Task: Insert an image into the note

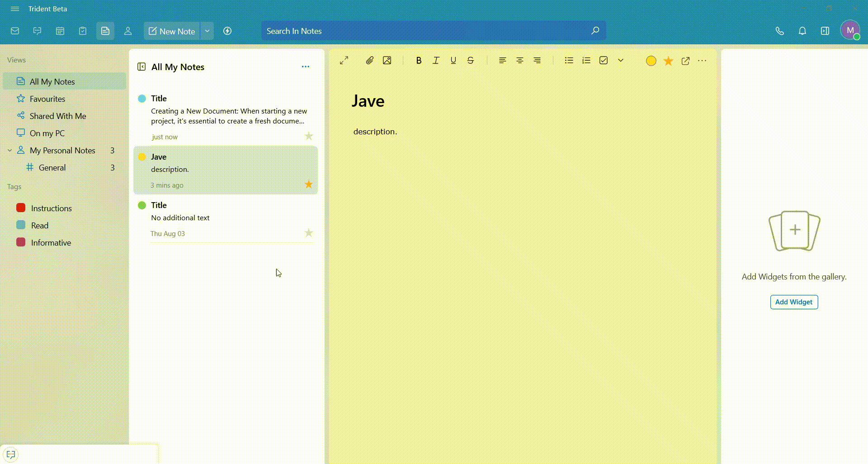Action: pos(387,61)
